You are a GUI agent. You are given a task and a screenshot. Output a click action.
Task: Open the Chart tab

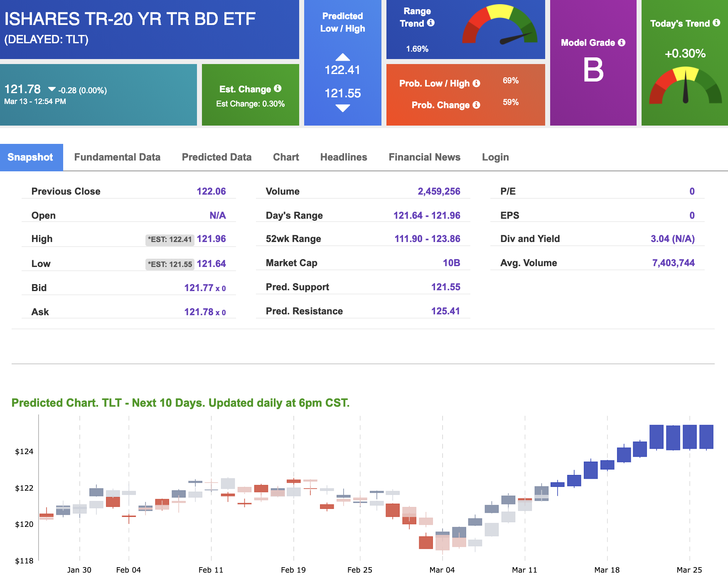point(286,157)
